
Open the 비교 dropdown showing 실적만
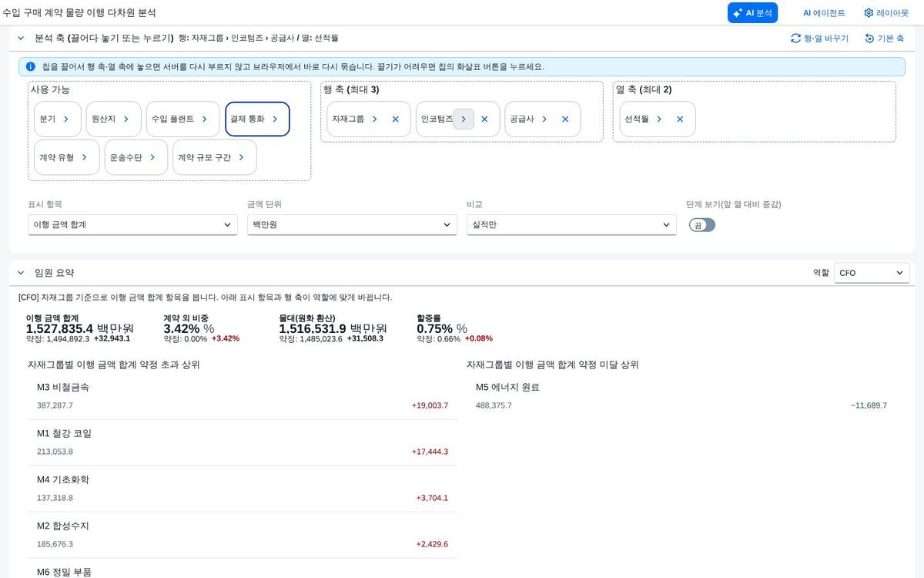click(571, 225)
